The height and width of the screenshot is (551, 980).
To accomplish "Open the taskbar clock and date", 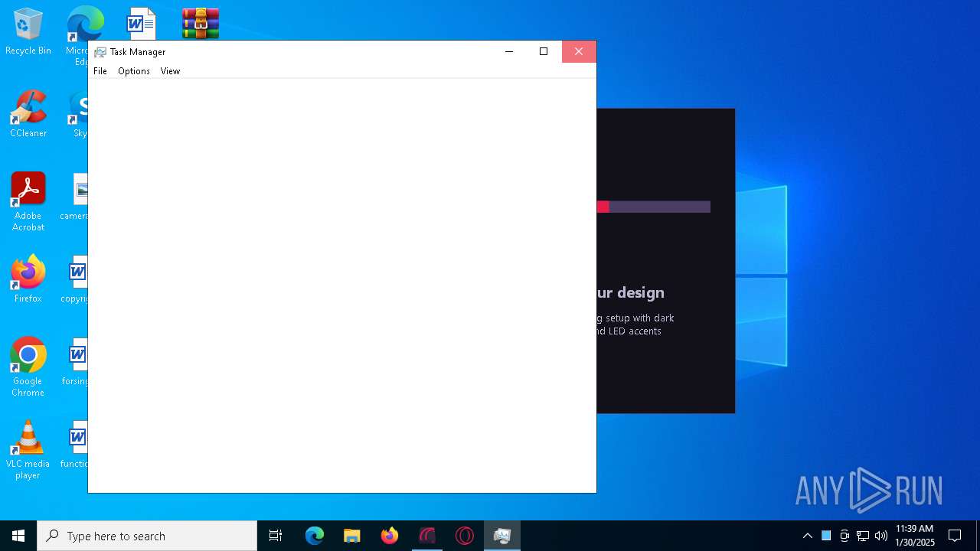I will [915, 536].
